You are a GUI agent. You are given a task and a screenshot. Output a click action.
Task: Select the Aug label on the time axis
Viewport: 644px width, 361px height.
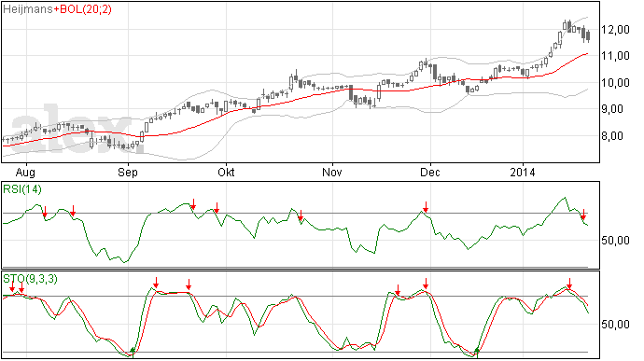click(x=25, y=172)
